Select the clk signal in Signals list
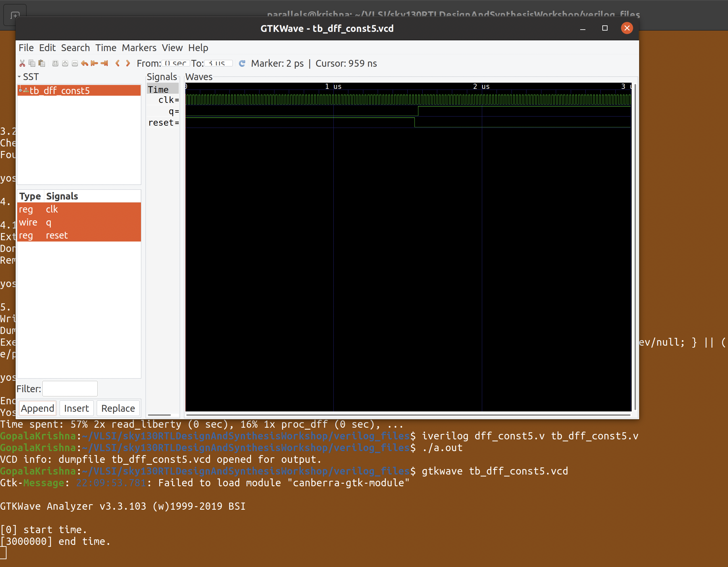Viewport: 728px width, 567px height. tap(52, 209)
